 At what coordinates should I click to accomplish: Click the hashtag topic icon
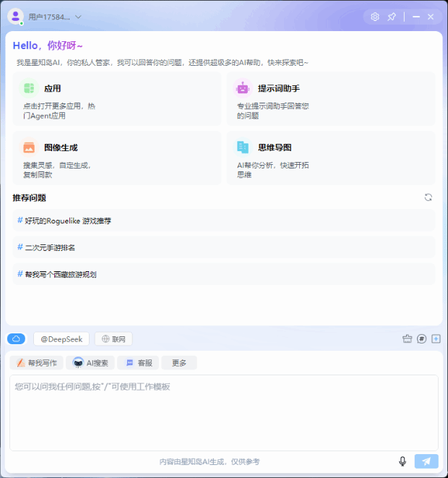click(x=421, y=338)
